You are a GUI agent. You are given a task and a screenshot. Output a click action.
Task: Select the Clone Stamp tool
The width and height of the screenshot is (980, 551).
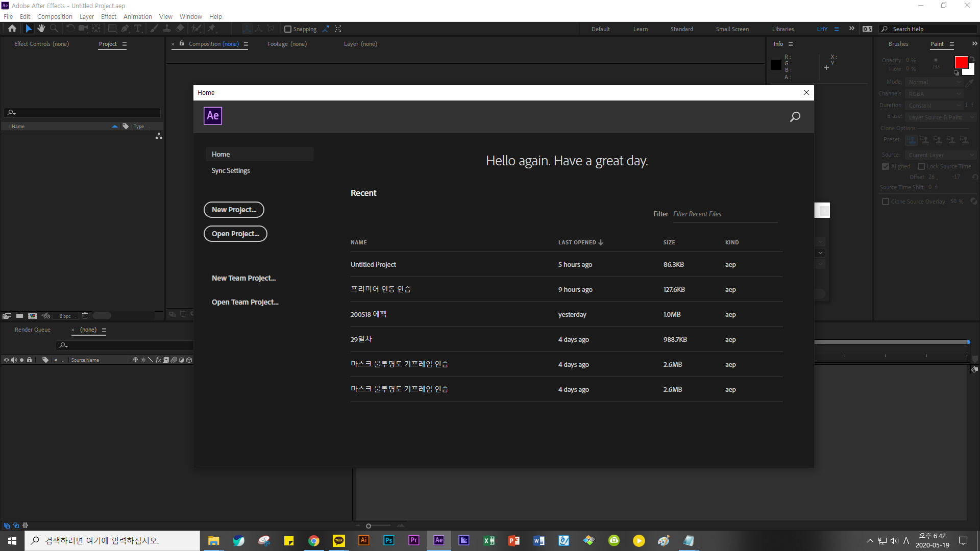click(x=167, y=29)
